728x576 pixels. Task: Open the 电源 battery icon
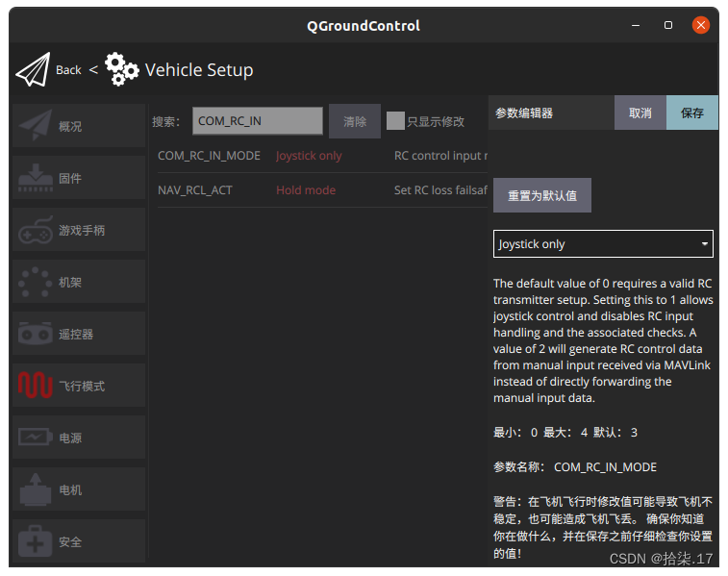coord(36,437)
